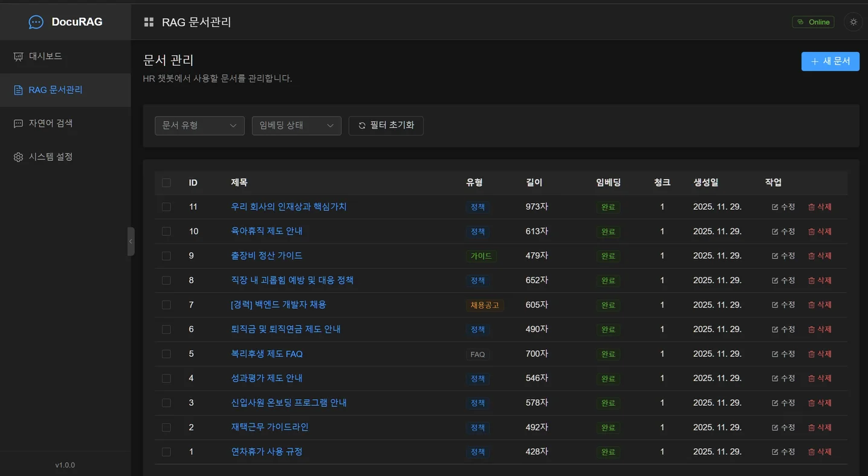Screen dimensions: 868x476
Task: Click the grid icon beside RAG 문서관리 title
Action: coord(148,22)
